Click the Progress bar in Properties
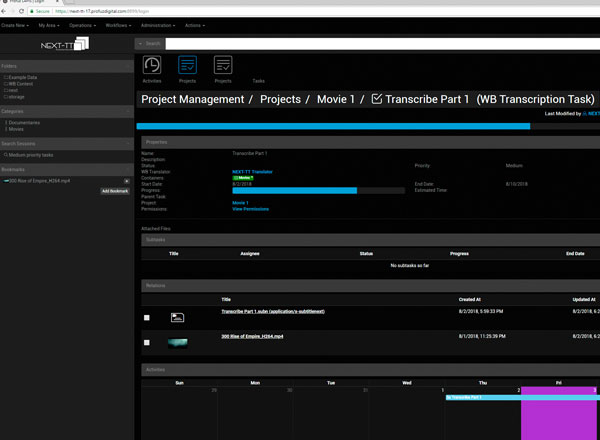 coord(318,190)
